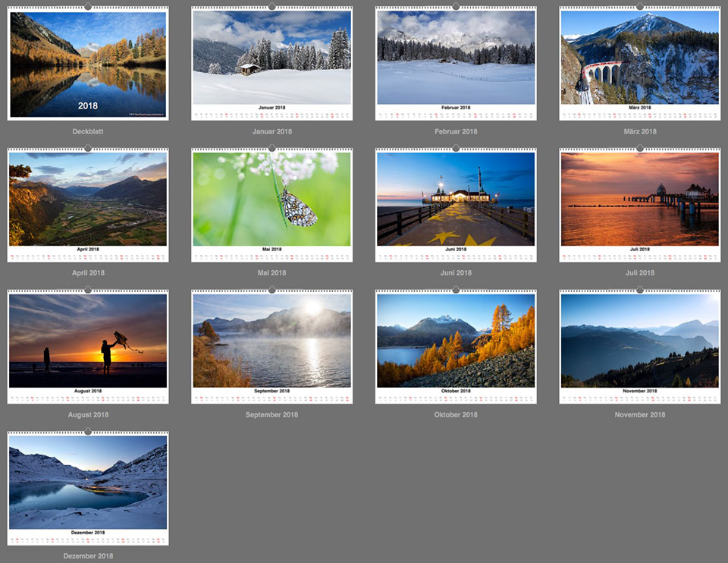Click the Deckblatt caption label

click(x=88, y=131)
